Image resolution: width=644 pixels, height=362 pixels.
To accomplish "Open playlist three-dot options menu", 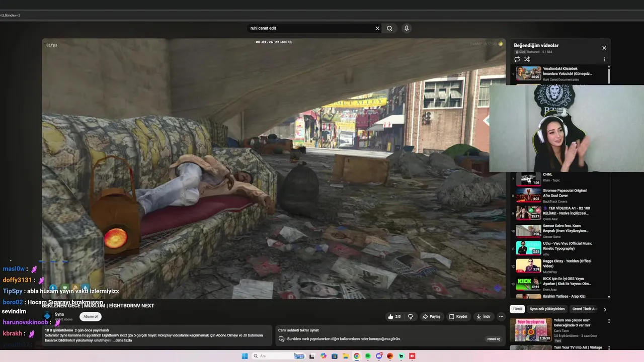I will point(604,59).
